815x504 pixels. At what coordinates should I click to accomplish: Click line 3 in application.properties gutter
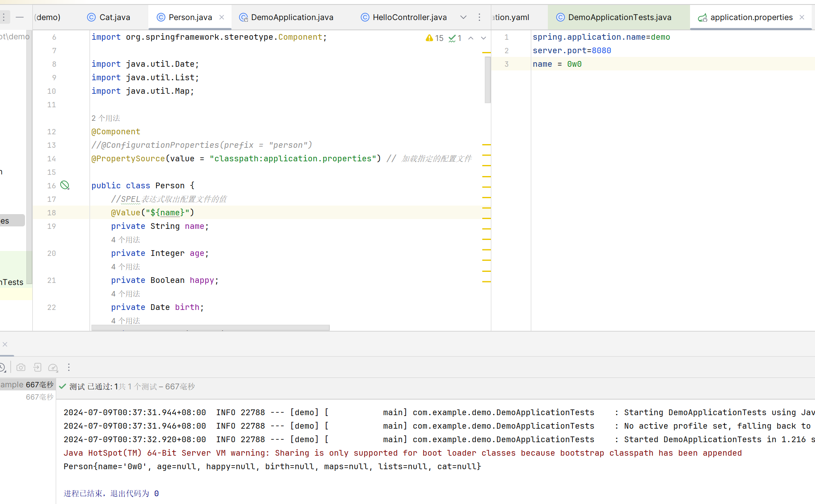[506, 64]
